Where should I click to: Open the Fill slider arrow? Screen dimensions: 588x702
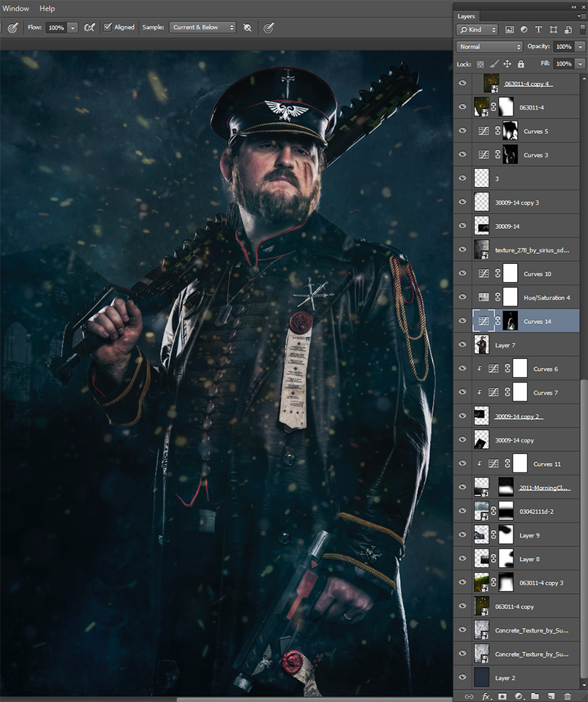click(x=581, y=64)
